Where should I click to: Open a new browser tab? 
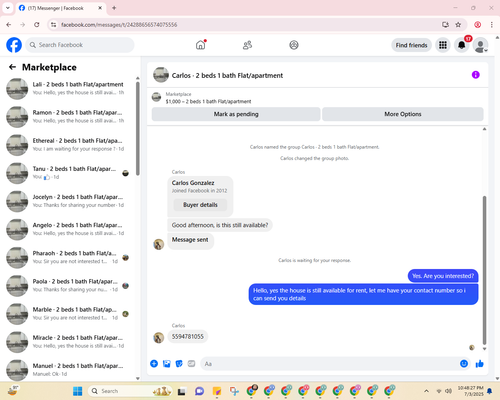[x=114, y=8]
